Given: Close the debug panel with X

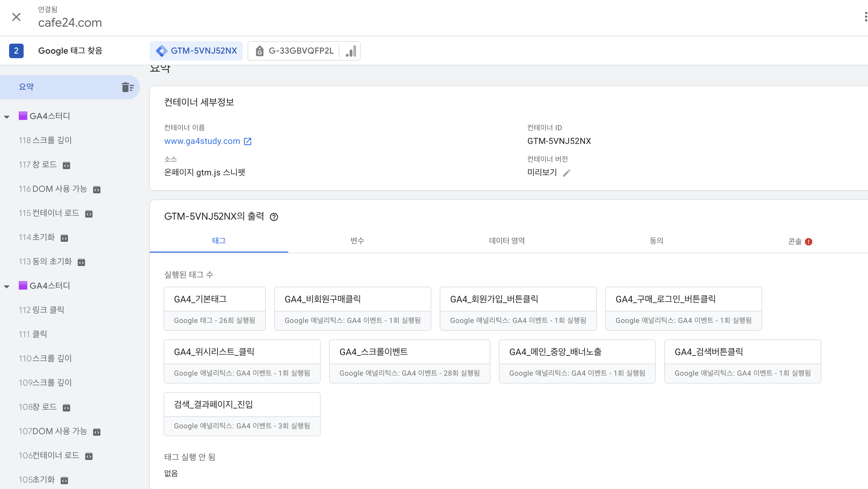Looking at the screenshot, I should (16, 17).
